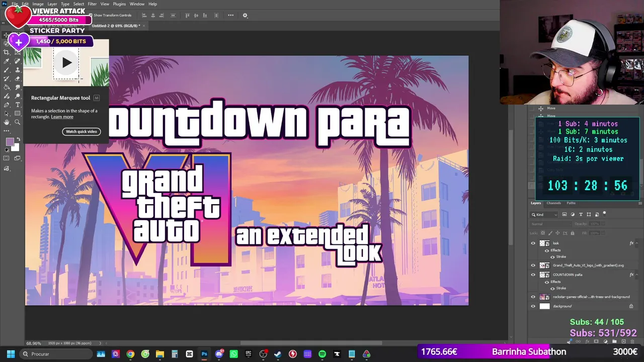Select the Background layer thumbnail
This screenshot has height=362, width=644.
pyautogui.click(x=545, y=306)
